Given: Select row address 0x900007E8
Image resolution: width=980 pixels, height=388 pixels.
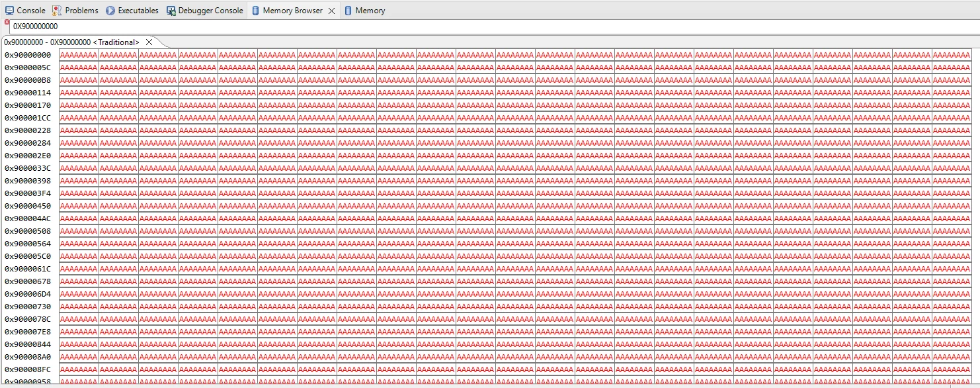Looking at the screenshot, I should click(x=28, y=332).
